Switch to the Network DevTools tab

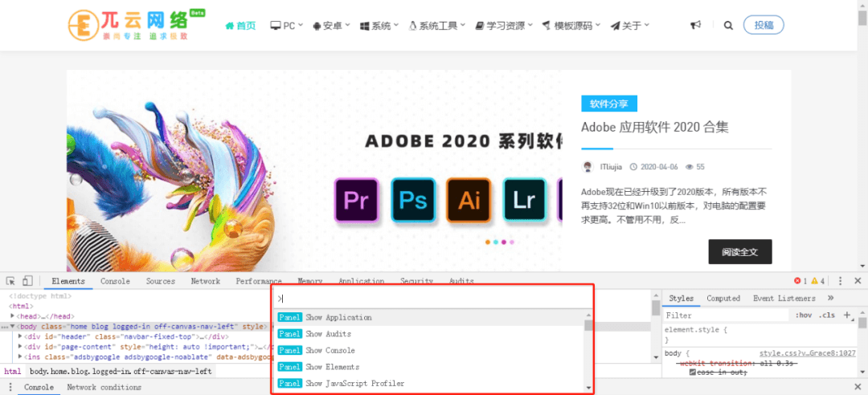(x=206, y=281)
